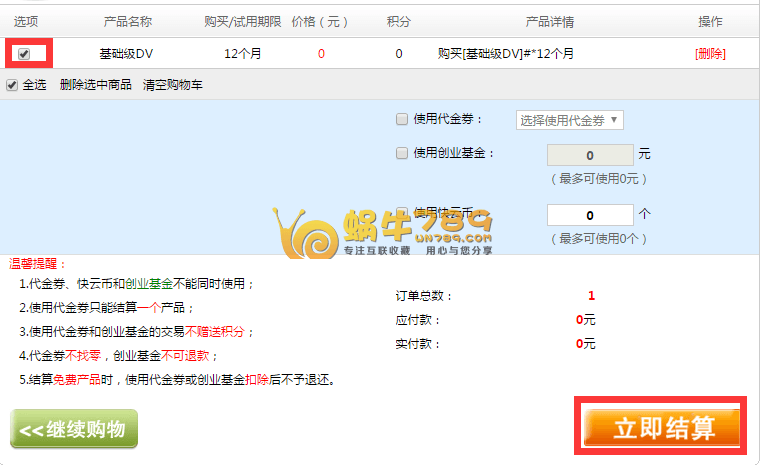760x465 pixels.
Task: Click the 删除选中商品 link
Action: click(95, 85)
